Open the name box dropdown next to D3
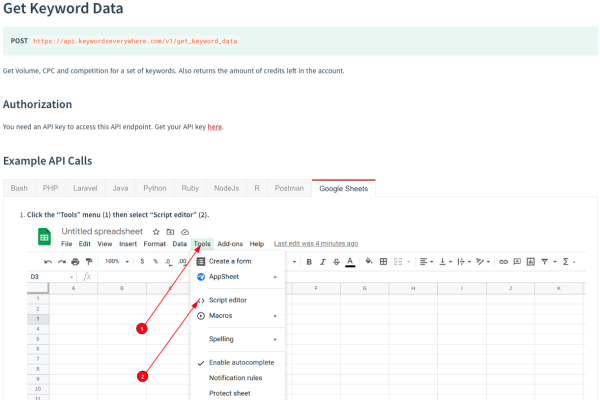 (72, 277)
